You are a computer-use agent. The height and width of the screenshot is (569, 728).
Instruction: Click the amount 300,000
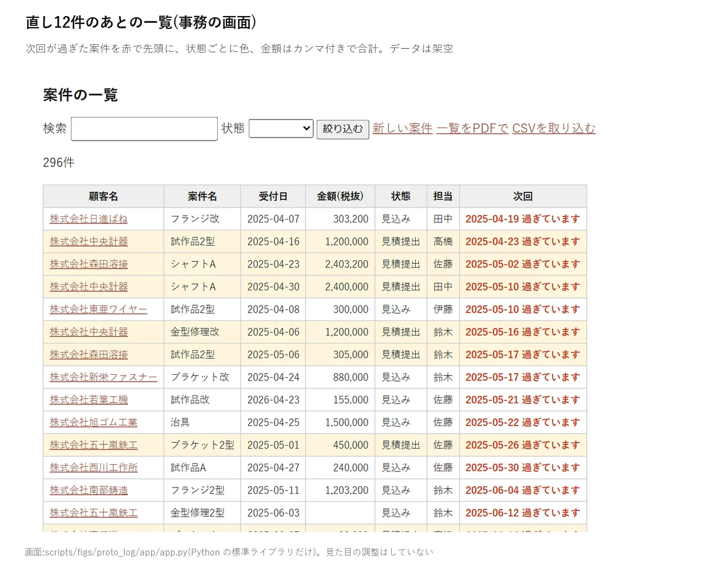point(350,309)
